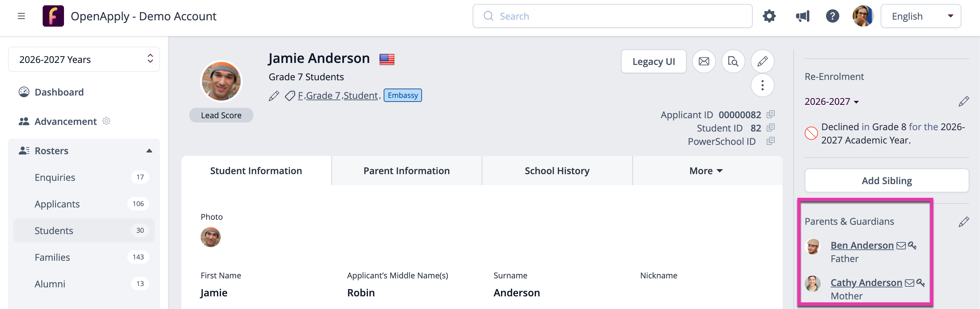Collapse the Rosters section
Image resolution: width=980 pixels, height=309 pixels.
click(149, 151)
